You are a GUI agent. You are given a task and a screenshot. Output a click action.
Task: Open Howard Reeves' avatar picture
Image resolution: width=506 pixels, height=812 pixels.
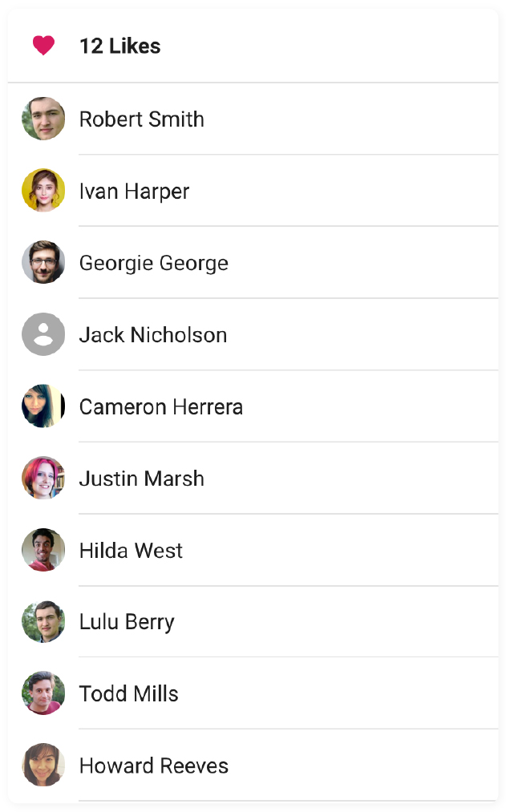pos(43,765)
